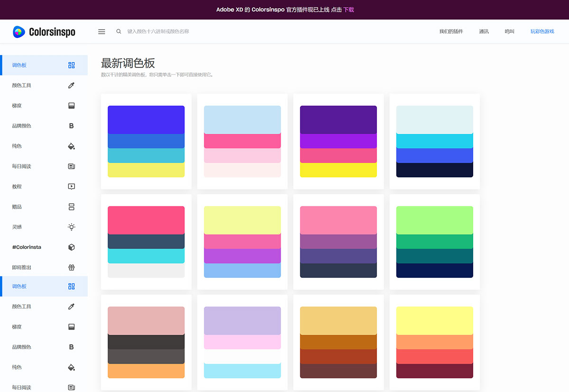Expand the 即将推出 section

pos(71,267)
